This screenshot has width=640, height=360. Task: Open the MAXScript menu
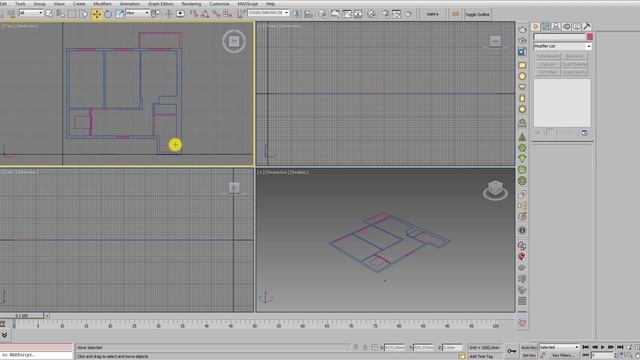[x=248, y=4]
